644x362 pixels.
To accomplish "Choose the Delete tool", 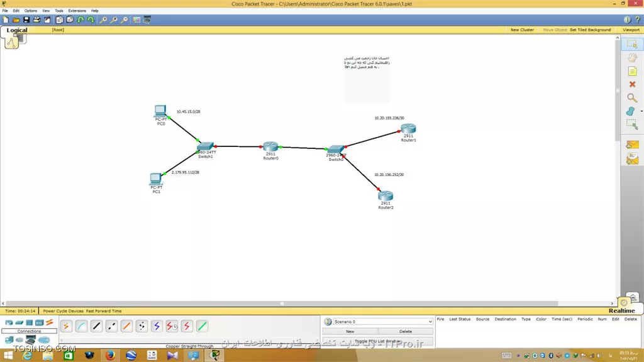I will coord(632,85).
